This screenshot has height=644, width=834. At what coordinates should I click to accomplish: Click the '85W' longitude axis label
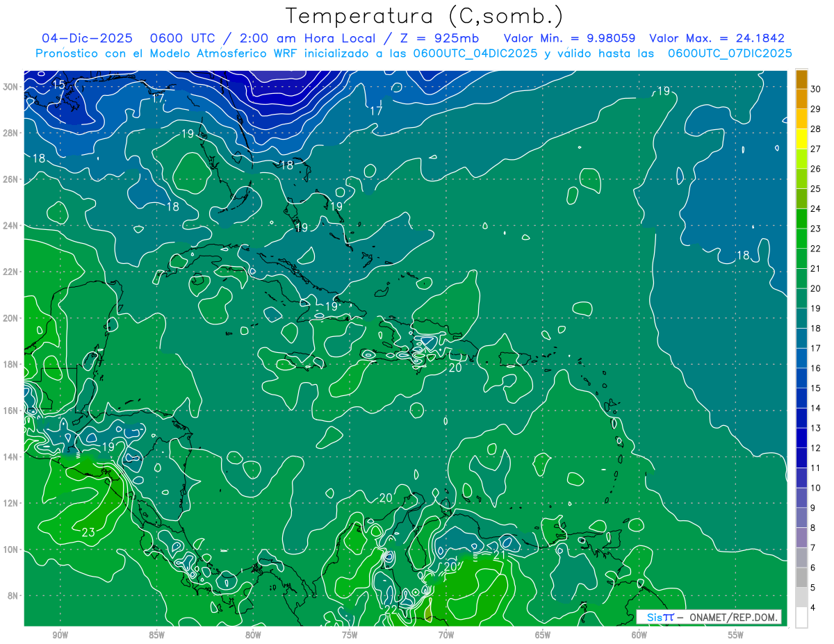[156, 635]
